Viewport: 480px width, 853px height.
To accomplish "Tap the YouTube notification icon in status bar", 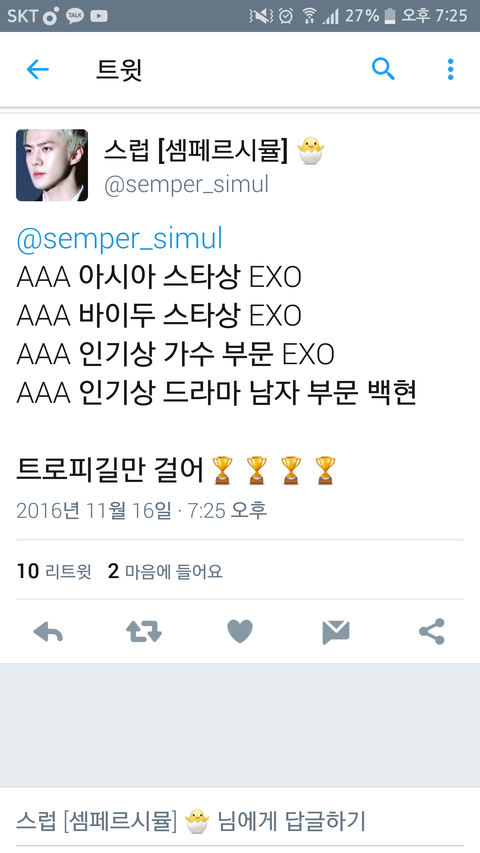I will (99, 16).
